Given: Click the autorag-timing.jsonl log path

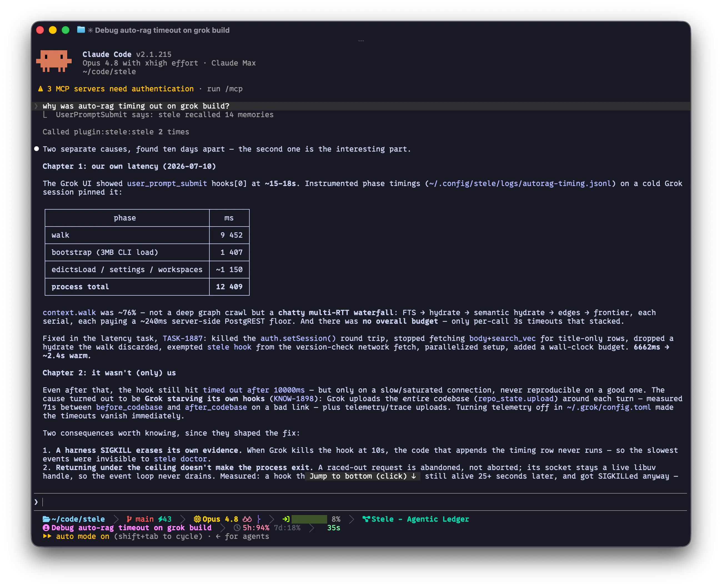Looking at the screenshot, I should [x=520, y=183].
